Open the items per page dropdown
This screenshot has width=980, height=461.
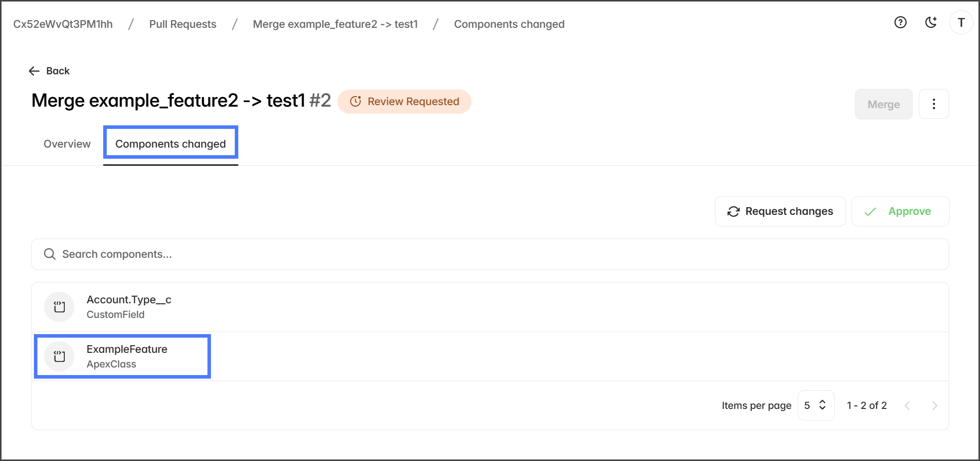(816, 405)
